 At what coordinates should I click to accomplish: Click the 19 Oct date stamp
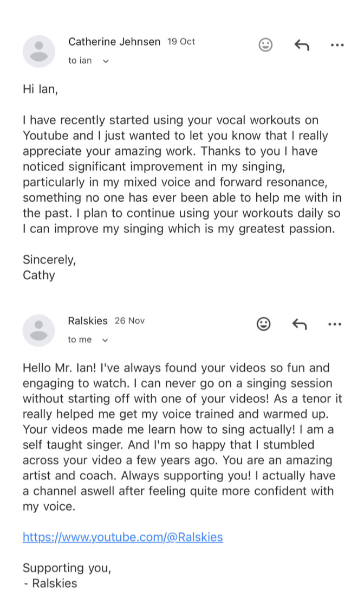tap(181, 42)
